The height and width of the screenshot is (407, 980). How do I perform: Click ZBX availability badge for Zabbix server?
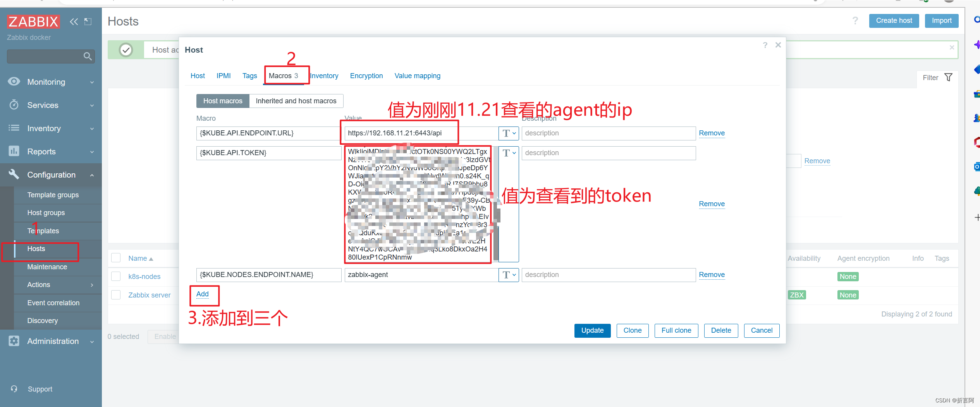pos(796,295)
